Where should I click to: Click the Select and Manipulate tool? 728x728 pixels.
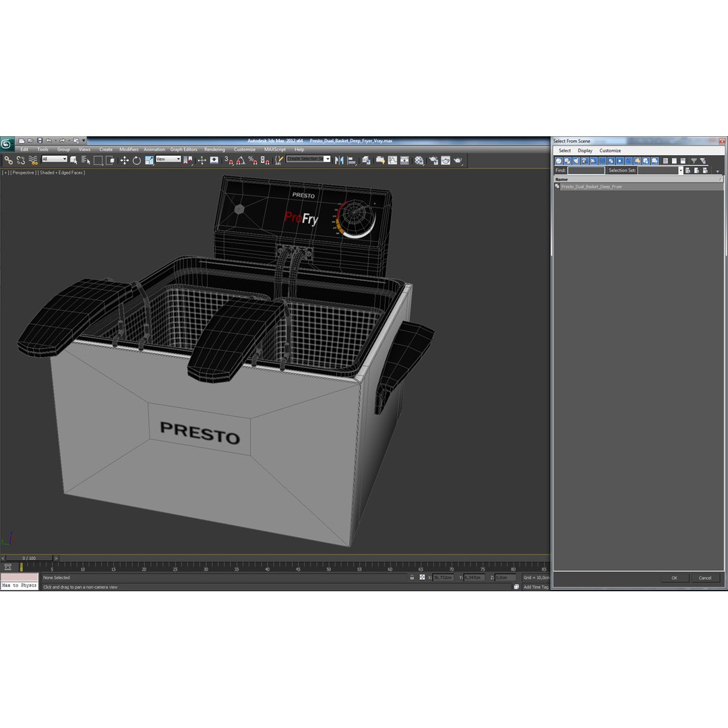[202, 160]
